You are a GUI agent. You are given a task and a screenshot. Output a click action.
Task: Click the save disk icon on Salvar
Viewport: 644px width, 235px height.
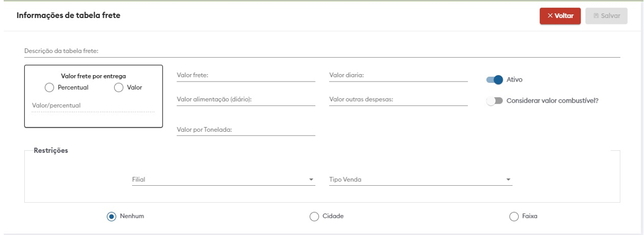click(x=596, y=16)
